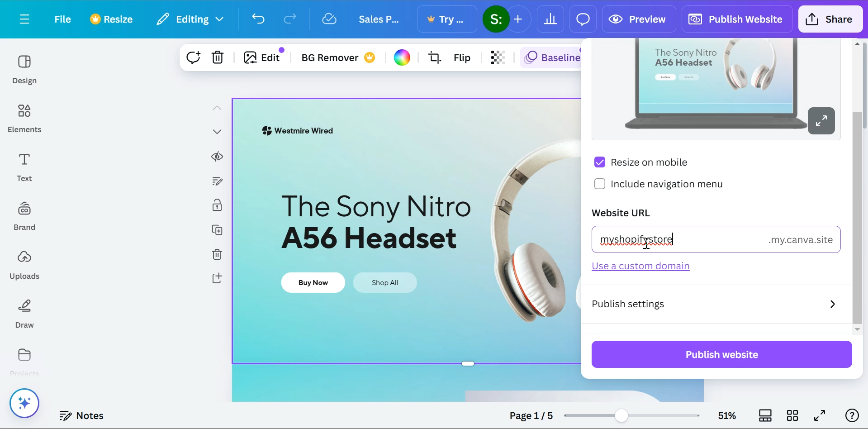The height and width of the screenshot is (429, 868).
Task: Open the help question mark
Action: pos(852,415)
